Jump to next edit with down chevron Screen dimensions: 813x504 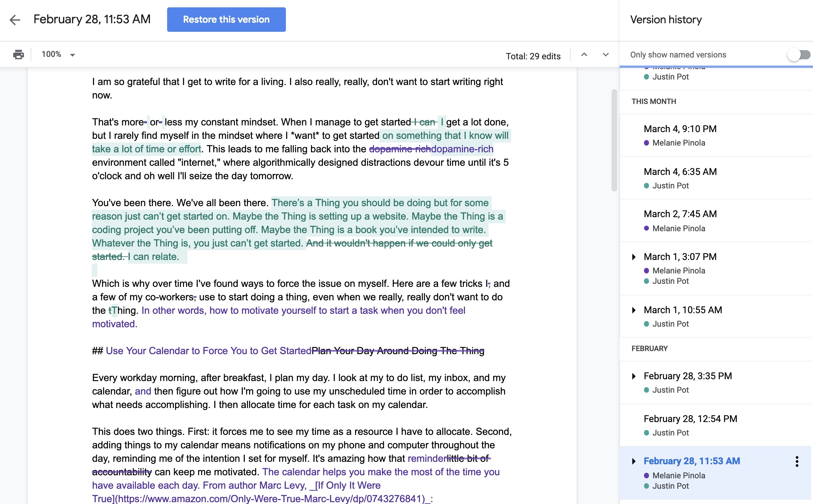pyautogui.click(x=605, y=55)
